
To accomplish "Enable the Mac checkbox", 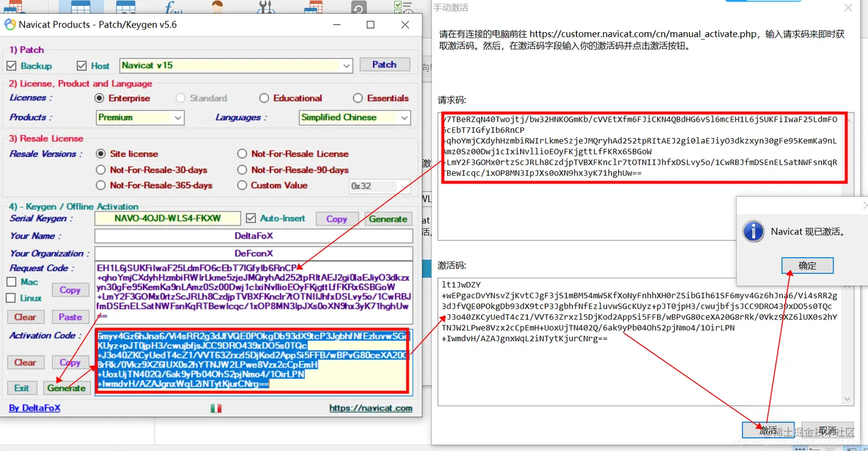I will point(11,282).
